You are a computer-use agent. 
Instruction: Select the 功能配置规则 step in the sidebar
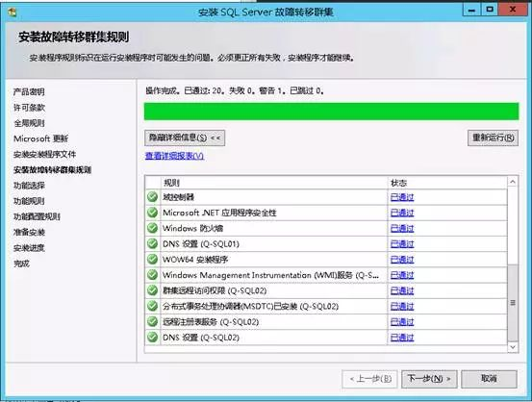37,216
